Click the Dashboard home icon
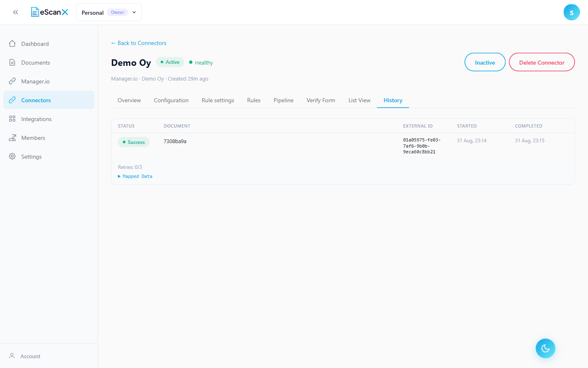The height and width of the screenshot is (368, 588). click(x=12, y=44)
